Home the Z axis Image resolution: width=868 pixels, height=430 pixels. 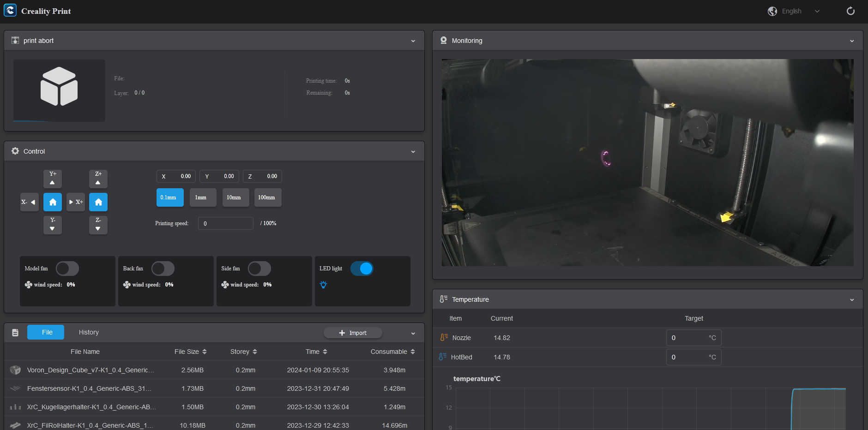(x=98, y=202)
